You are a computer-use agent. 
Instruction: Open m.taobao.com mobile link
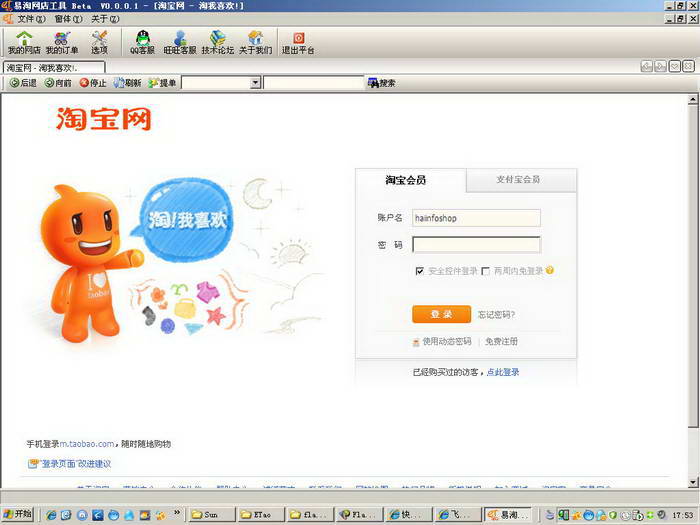[87, 444]
